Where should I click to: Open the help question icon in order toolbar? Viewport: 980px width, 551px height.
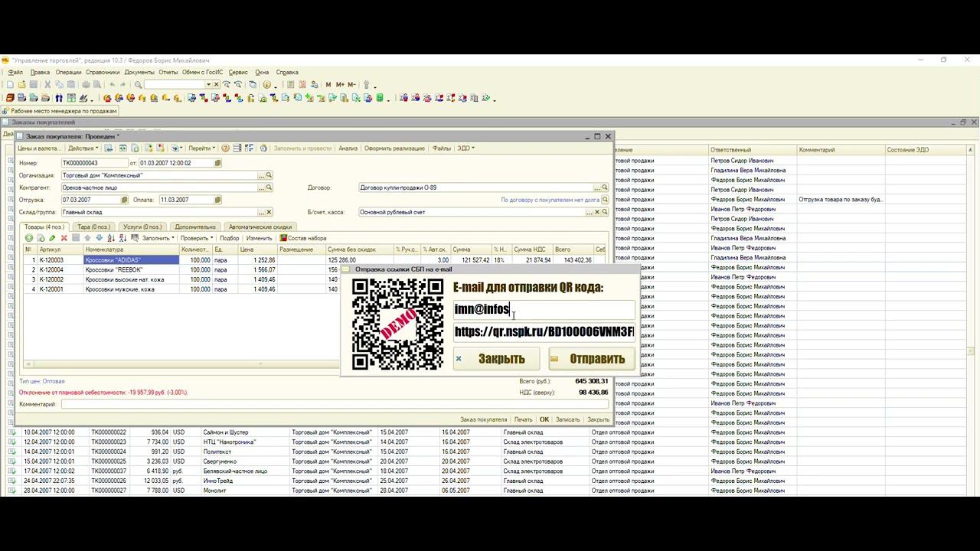(225, 148)
